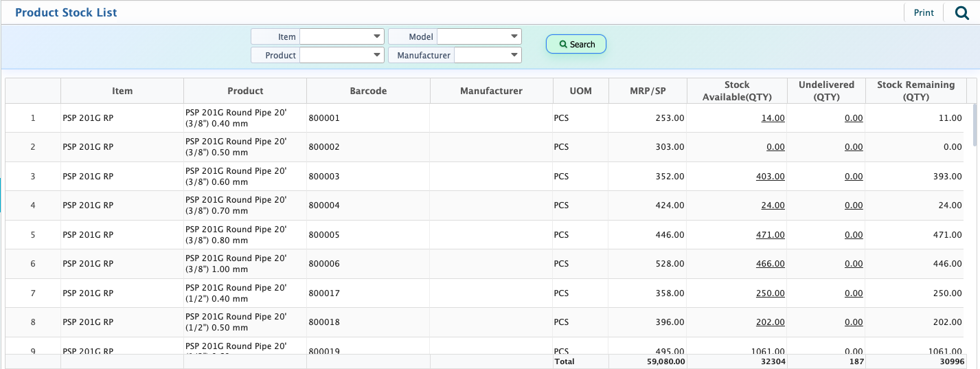Open undelivered 0.00 link for barcode 800004
The height and width of the screenshot is (369, 980).
[x=854, y=205]
